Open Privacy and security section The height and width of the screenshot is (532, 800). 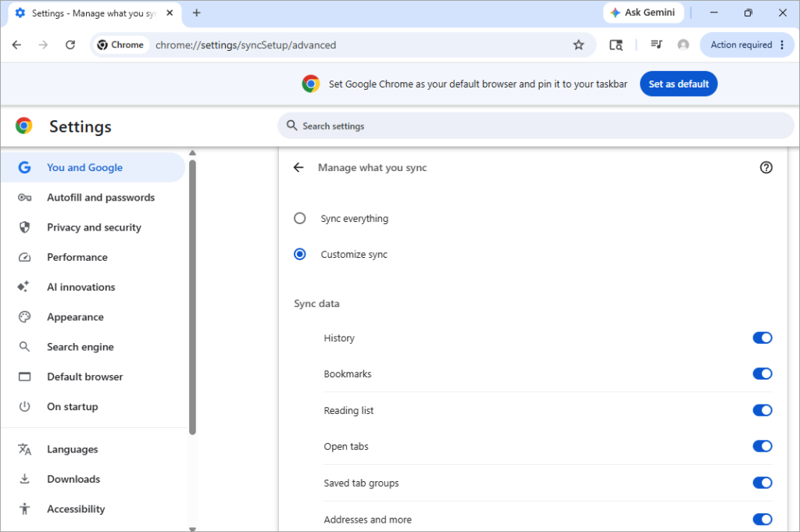point(92,227)
